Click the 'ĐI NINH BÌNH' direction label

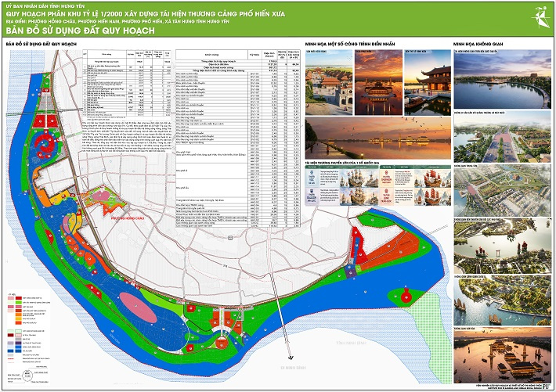coord(293,368)
